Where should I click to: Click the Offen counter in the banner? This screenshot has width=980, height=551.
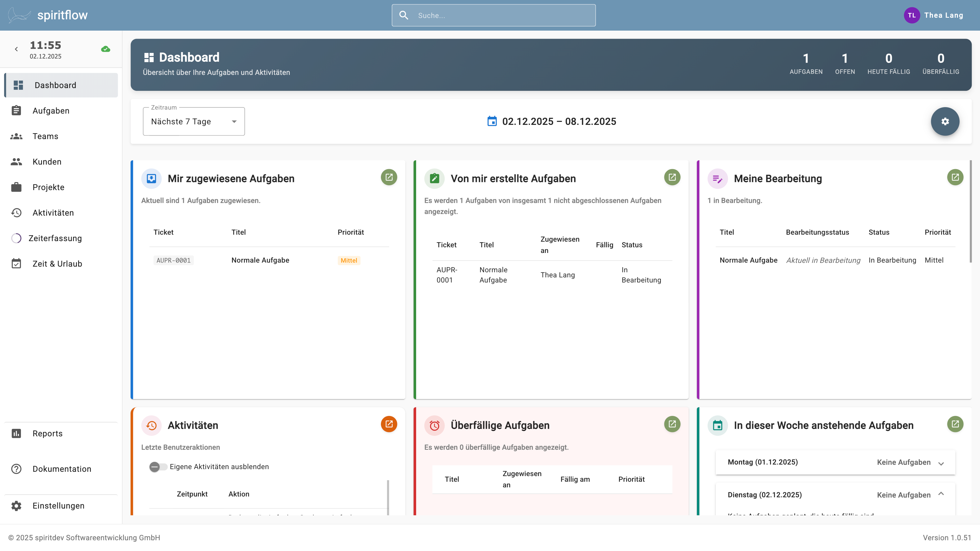pyautogui.click(x=845, y=63)
